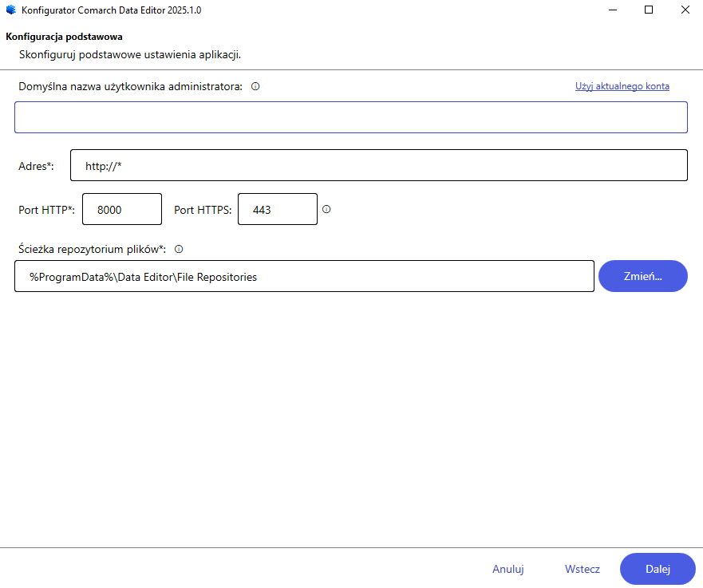The image size is (703, 588).
Task: Minimize the Konfigurator window
Action: point(613,10)
